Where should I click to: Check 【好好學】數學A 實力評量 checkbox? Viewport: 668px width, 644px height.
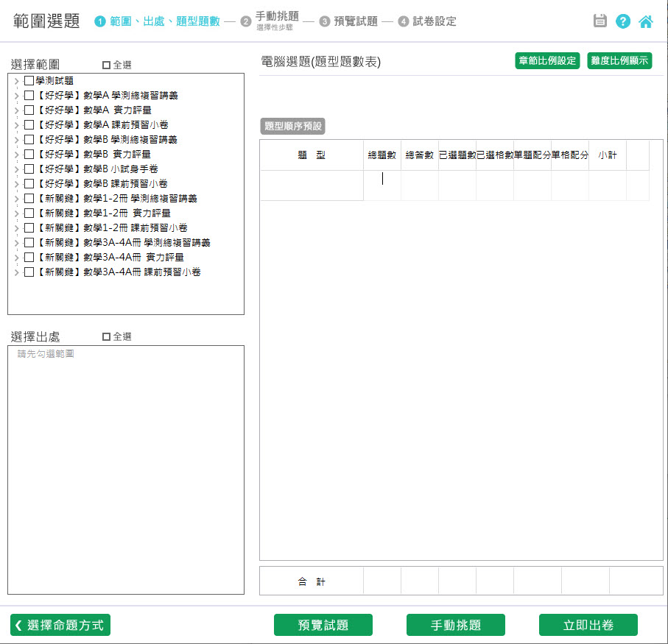pos(29,110)
